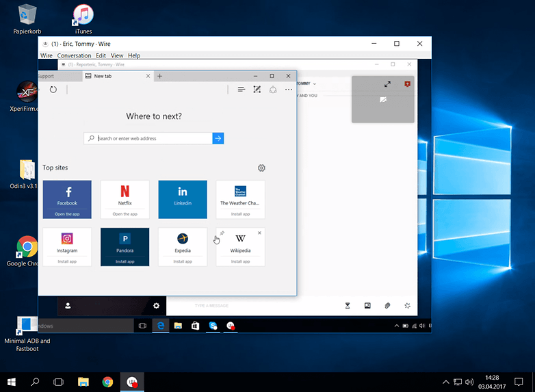Image resolution: width=535 pixels, height=392 pixels.
Task: Select Minimal ADB and Fastboot shortcut
Action: [27, 335]
